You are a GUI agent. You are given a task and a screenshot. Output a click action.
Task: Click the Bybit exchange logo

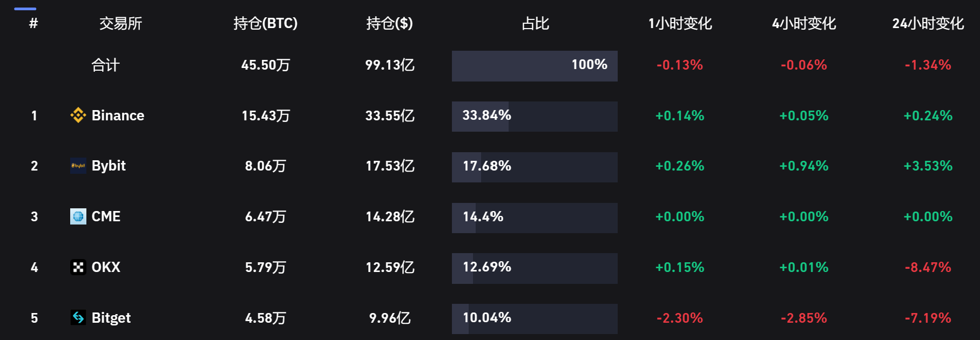(78, 166)
